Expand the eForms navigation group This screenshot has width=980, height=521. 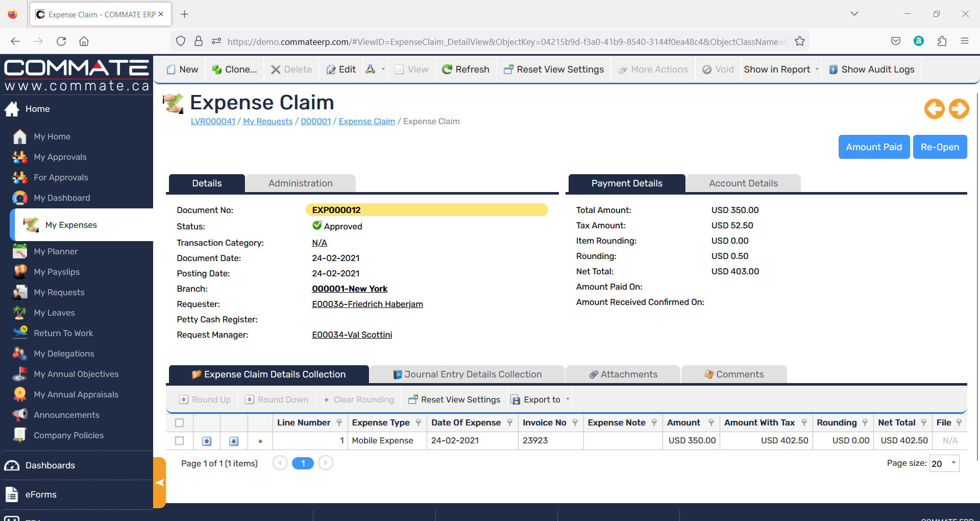pos(41,494)
